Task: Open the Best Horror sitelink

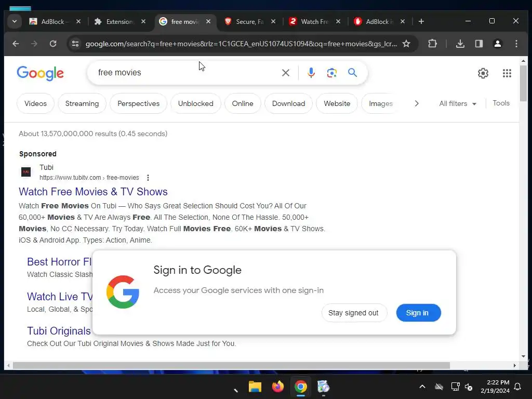Action: click(x=59, y=262)
